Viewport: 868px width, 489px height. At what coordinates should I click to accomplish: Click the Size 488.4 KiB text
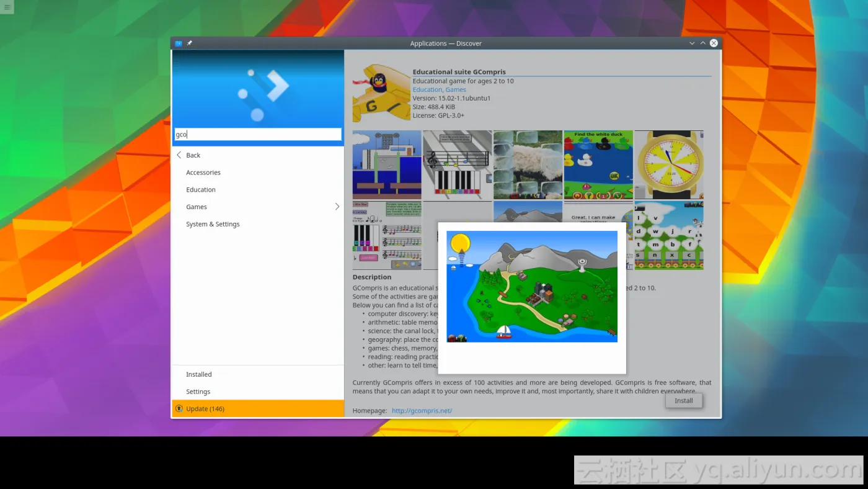coord(434,107)
